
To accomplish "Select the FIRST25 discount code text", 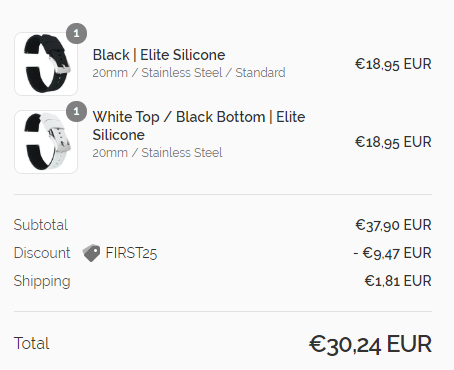I will (x=131, y=253).
